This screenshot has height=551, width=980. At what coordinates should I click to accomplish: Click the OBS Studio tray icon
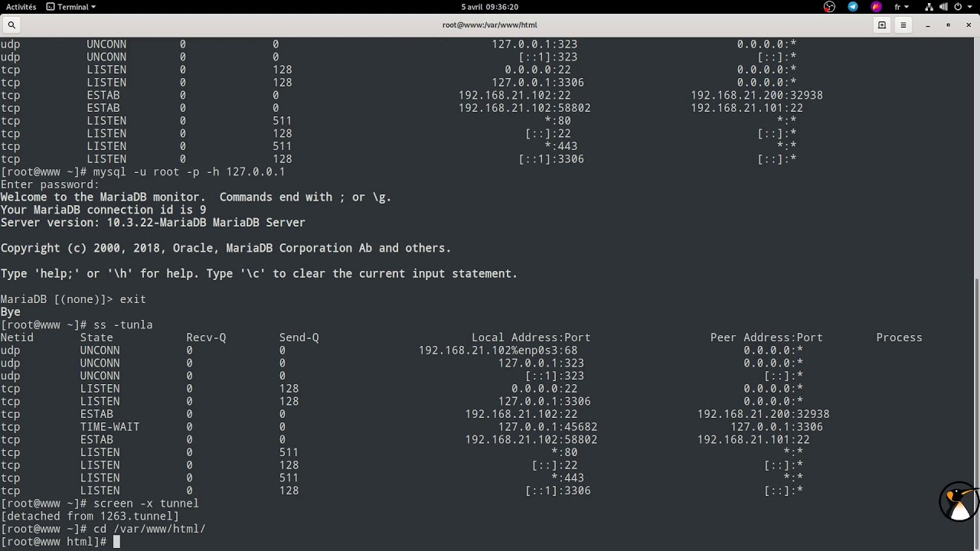pyautogui.click(x=829, y=7)
